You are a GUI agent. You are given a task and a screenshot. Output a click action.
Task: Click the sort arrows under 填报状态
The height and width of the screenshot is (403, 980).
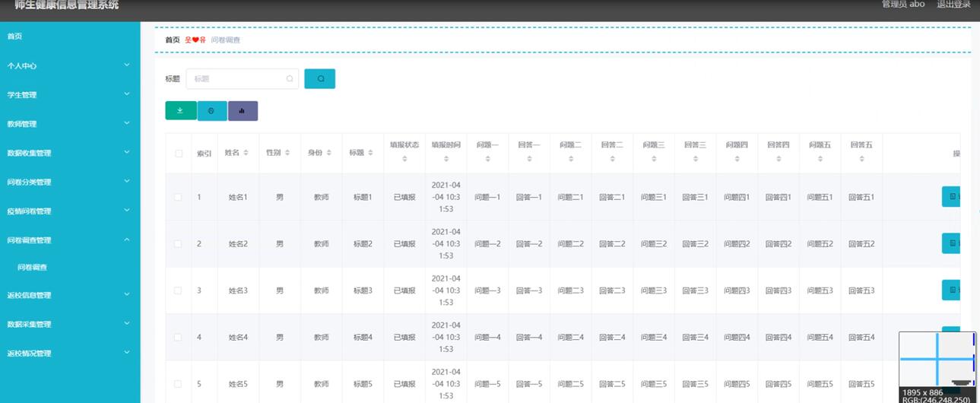(404, 159)
